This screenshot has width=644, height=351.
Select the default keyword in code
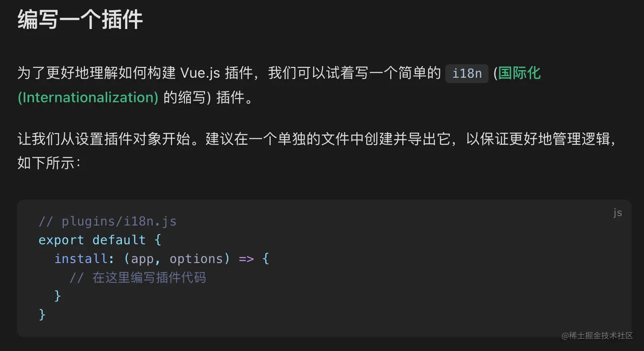[119, 240]
